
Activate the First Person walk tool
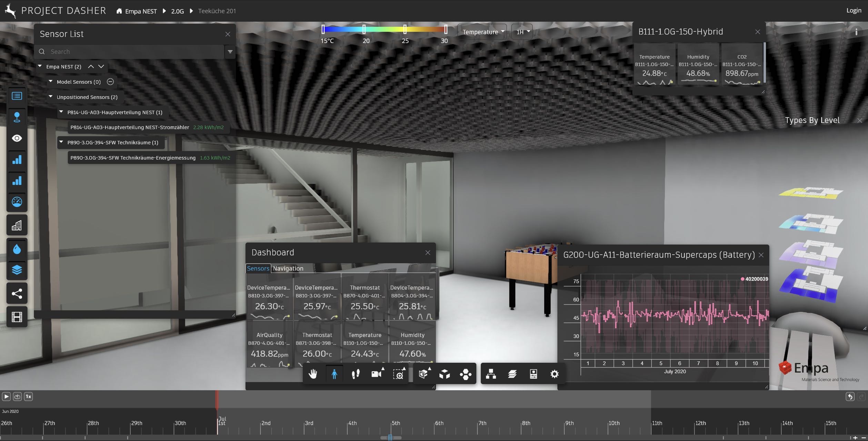334,374
